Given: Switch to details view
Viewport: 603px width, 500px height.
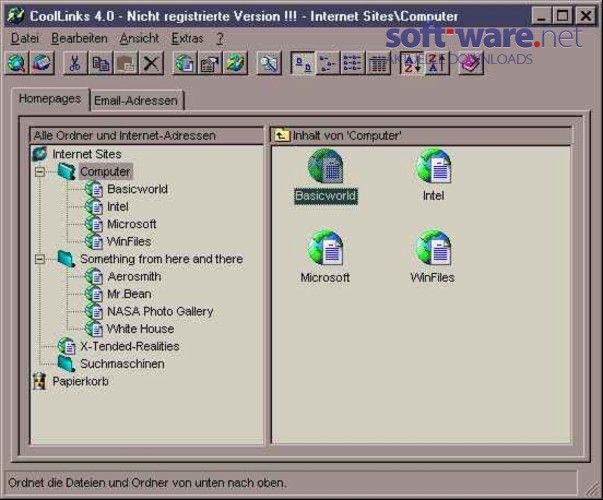Looking at the screenshot, I should coord(378,63).
